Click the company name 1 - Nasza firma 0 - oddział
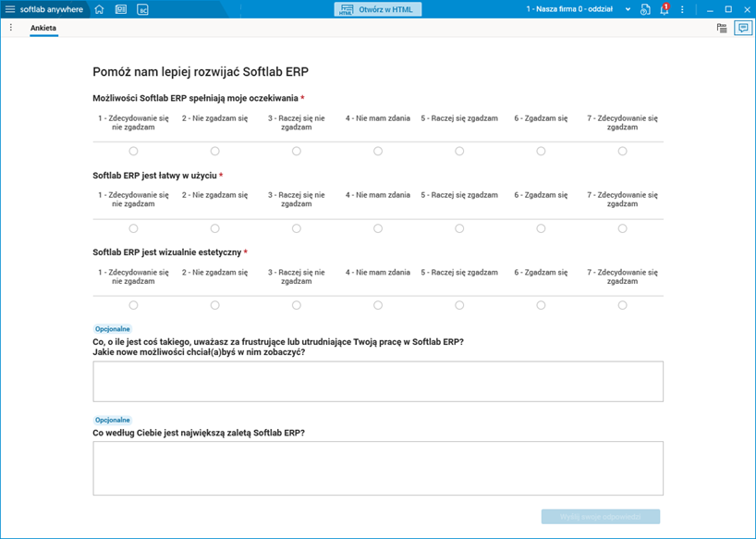Screen dimensions: 756x539 pos(569,9)
